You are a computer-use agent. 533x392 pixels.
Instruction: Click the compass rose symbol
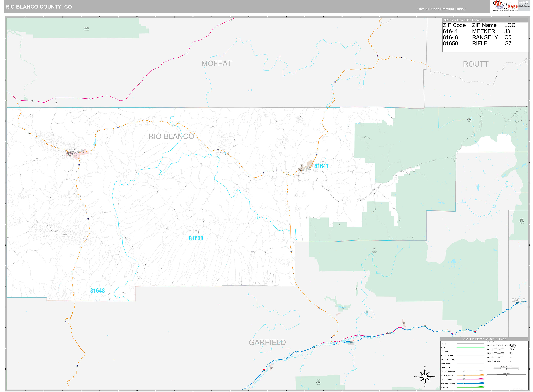tap(425, 377)
